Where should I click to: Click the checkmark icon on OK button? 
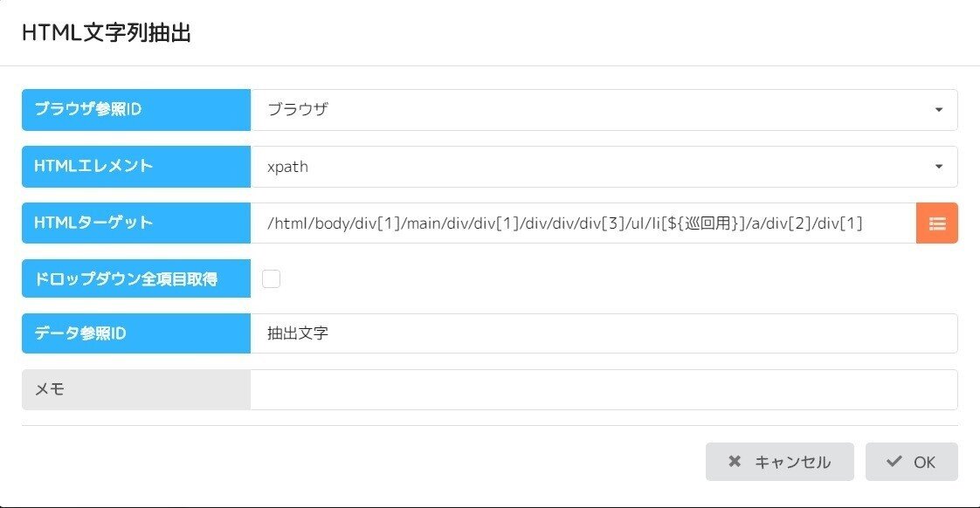click(894, 462)
